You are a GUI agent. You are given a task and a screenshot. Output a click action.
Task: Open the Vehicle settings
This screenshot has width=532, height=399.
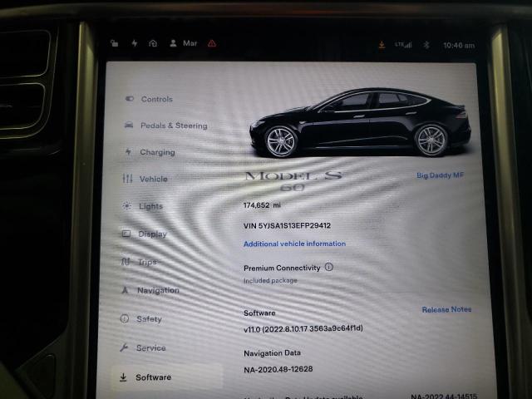coord(145,179)
